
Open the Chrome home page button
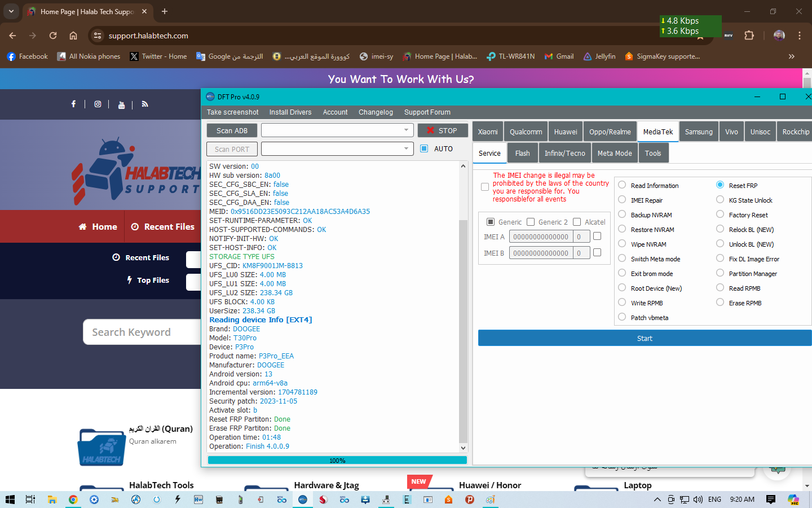click(x=73, y=36)
